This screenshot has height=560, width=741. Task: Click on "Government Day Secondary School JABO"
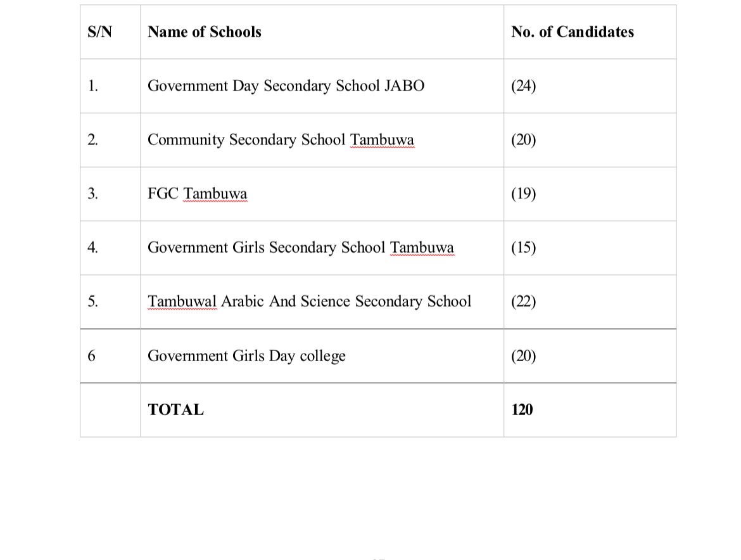286,86
